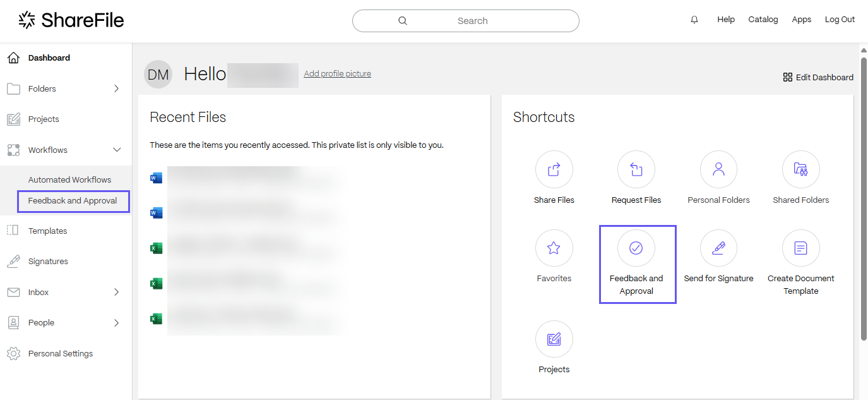Click the Signatures pen icon
Image resolution: width=868 pixels, height=400 pixels.
click(x=13, y=261)
